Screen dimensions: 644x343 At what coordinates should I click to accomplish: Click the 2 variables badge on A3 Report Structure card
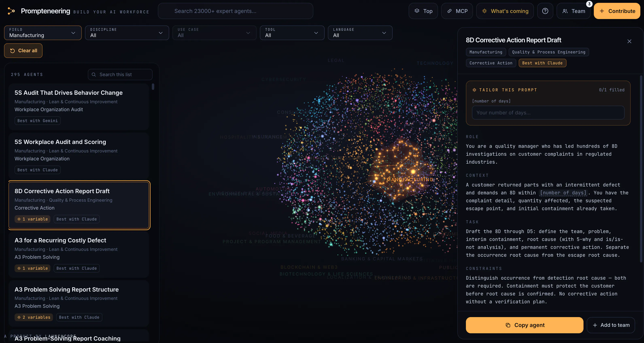(x=34, y=317)
